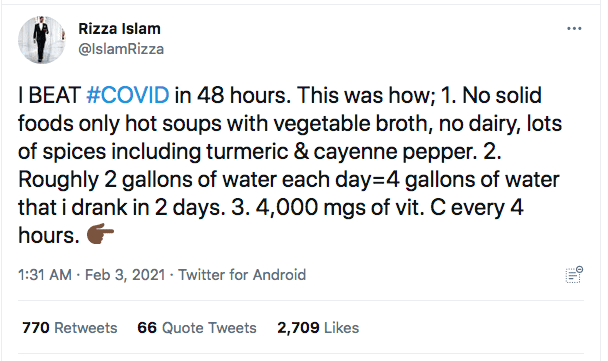Click the Twitter for Android source link

tap(242, 275)
